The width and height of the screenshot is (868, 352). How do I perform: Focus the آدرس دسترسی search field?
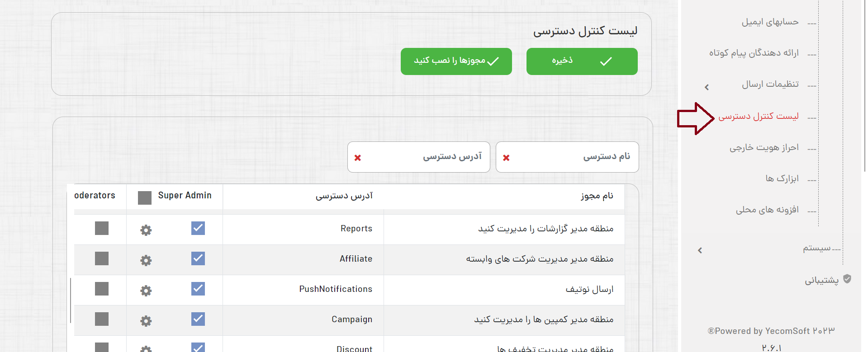point(419,157)
